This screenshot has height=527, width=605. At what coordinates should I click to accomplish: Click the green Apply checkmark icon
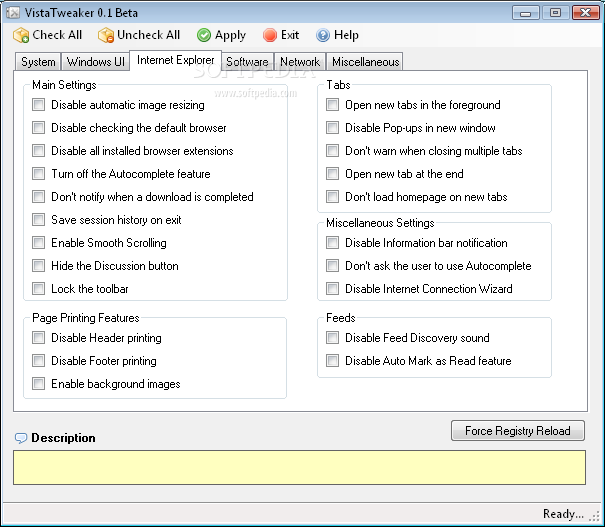point(204,35)
